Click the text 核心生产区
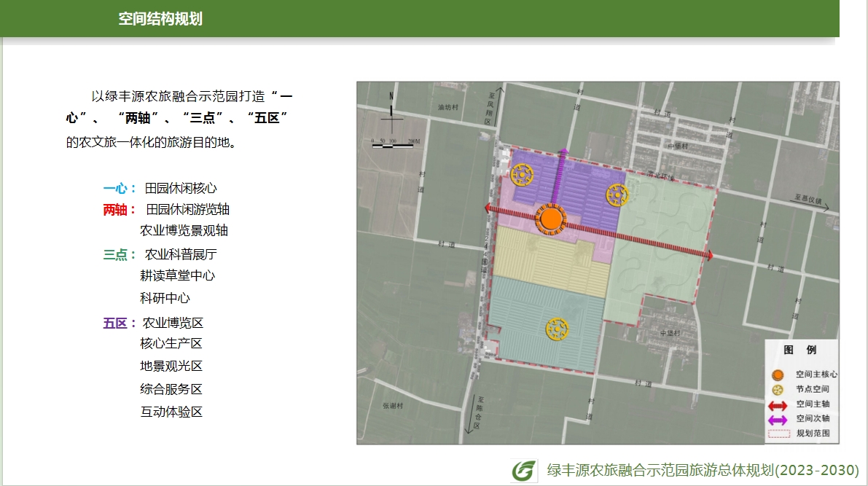Viewport: 868px width, 486px height. pyautogui.click(x=171, y=344)
